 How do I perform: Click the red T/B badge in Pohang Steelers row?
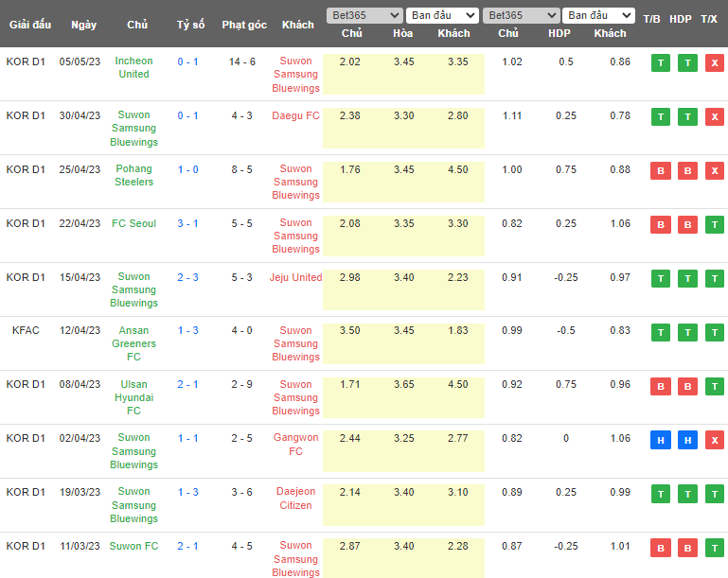coord(660,171)
